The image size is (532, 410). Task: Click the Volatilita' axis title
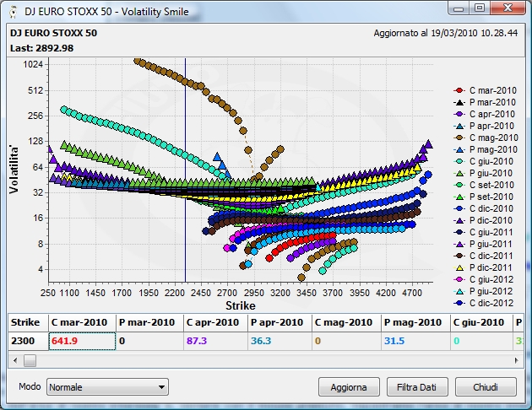coord(14,170)
